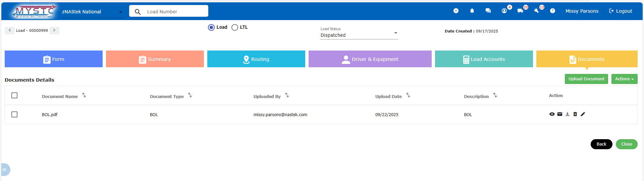Click into the Load Number search field
This screenshot has width=644, height=181.
pos(175,12)
